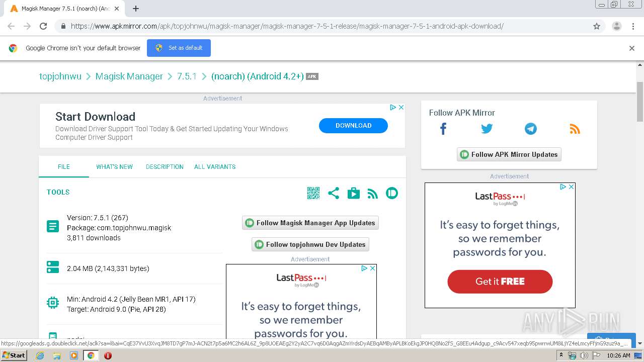Open media player taskbar icon

(x=74, y=355)
